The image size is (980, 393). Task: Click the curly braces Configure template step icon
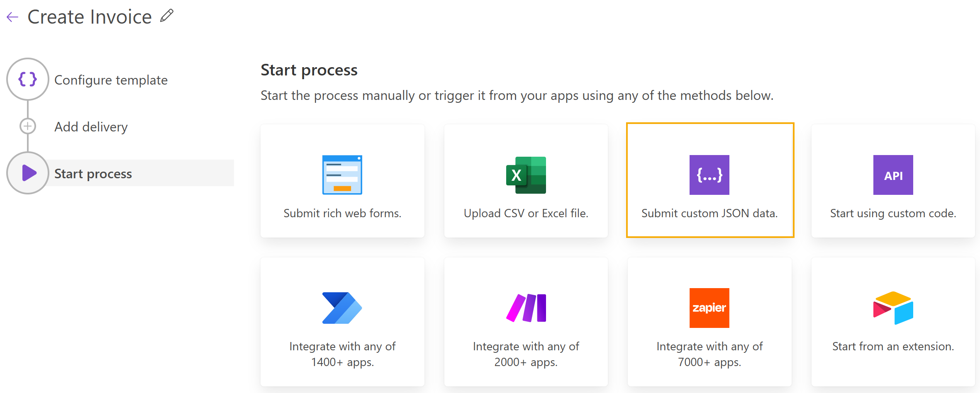pyautogui.click(x=28, y=79)
